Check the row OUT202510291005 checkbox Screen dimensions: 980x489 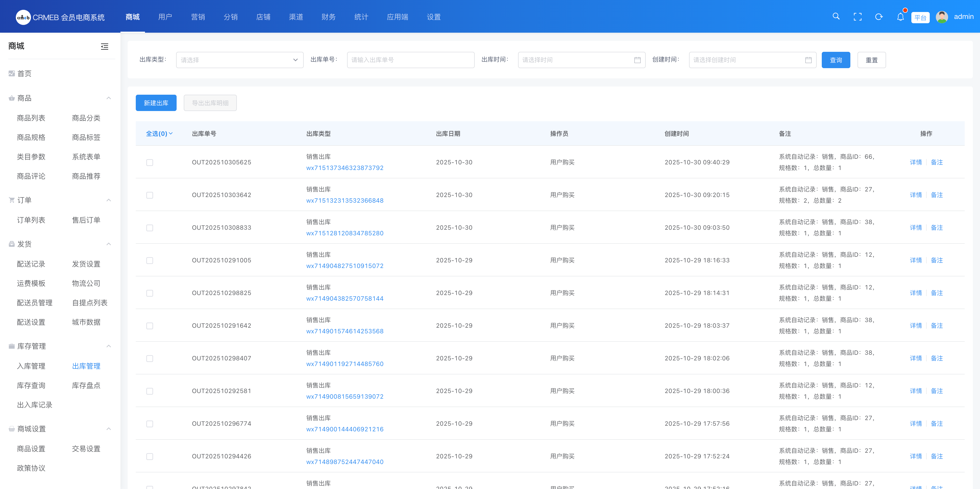pyautogui.click(x=150, y=261)
